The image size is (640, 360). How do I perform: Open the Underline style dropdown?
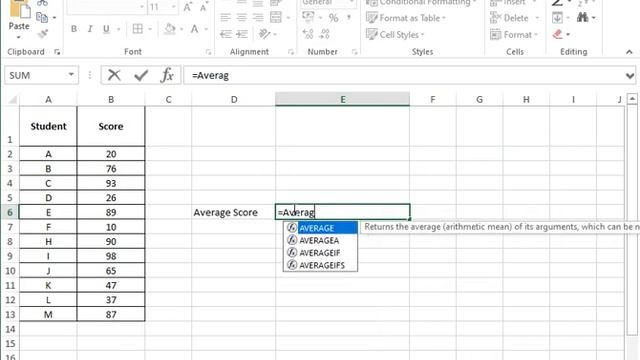118,29
